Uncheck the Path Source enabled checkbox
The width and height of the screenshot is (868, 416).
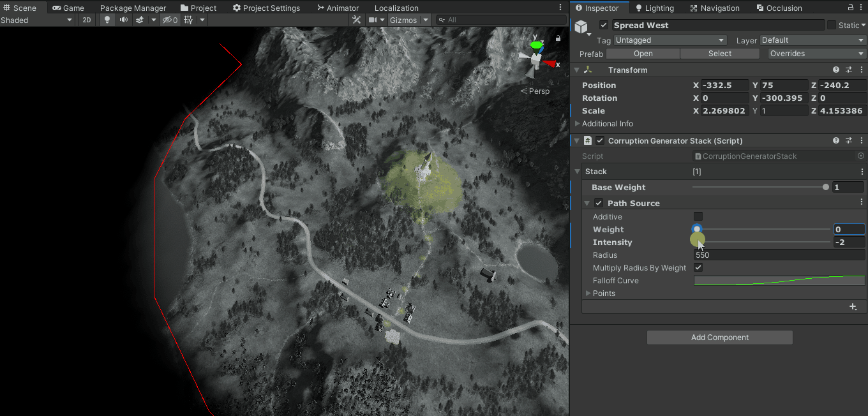click(x=599, y=203)
